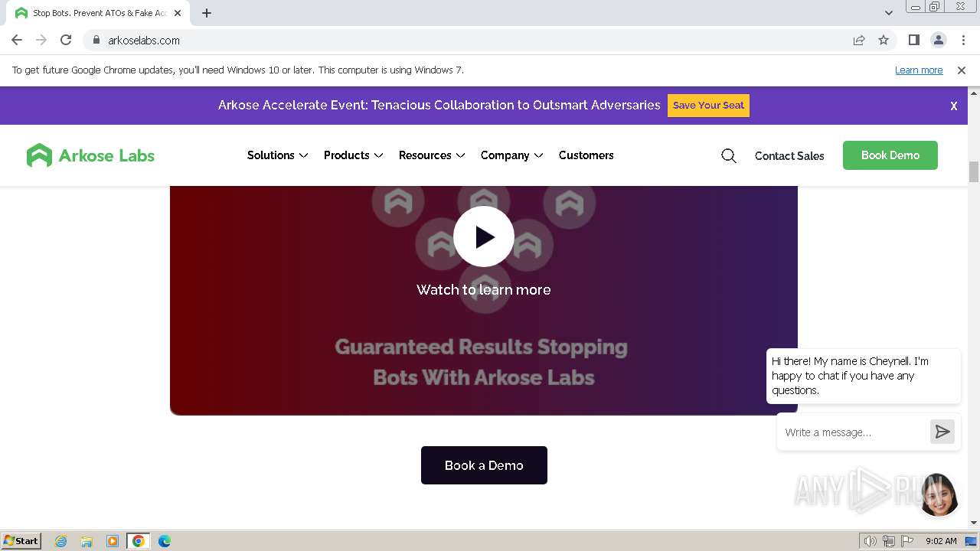980x551 pixels.
Task: Toggle the browser side panel
Action: click(x=914, y=40)
